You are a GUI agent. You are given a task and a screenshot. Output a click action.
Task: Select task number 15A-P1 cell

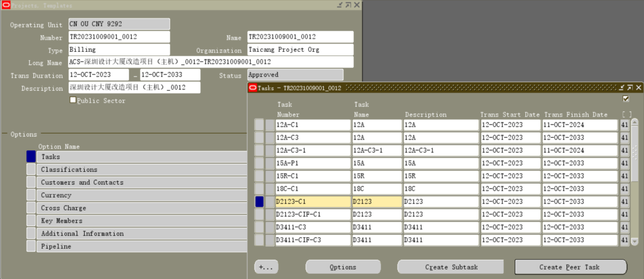(x=313, y=163)
